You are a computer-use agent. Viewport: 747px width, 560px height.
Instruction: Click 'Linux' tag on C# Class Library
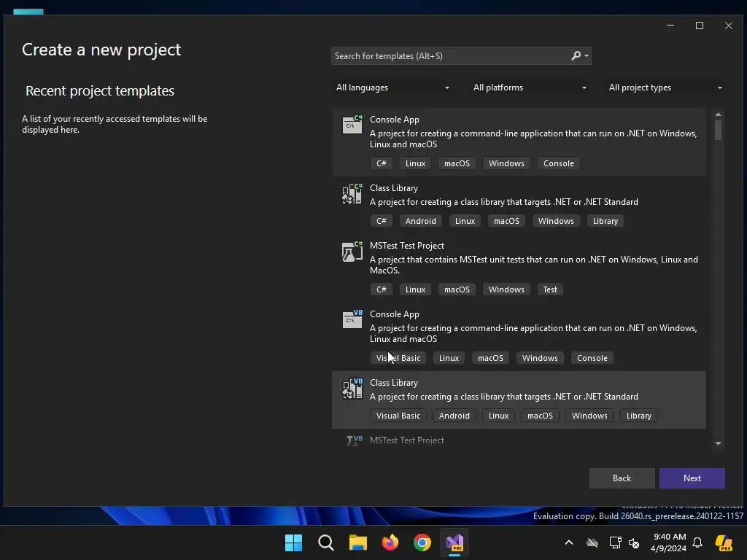(465, 221)
